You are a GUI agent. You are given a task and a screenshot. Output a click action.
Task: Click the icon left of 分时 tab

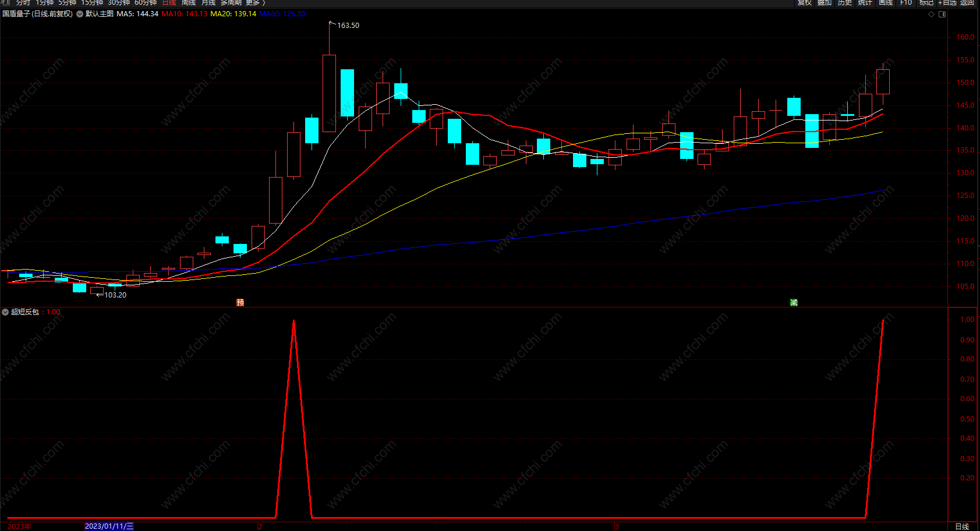point(6,3)
